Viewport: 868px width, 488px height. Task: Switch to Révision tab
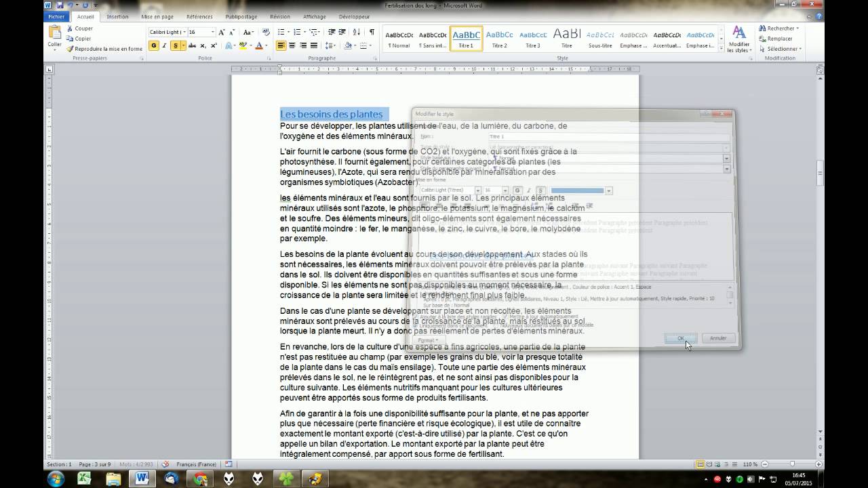tap(279, 16)
